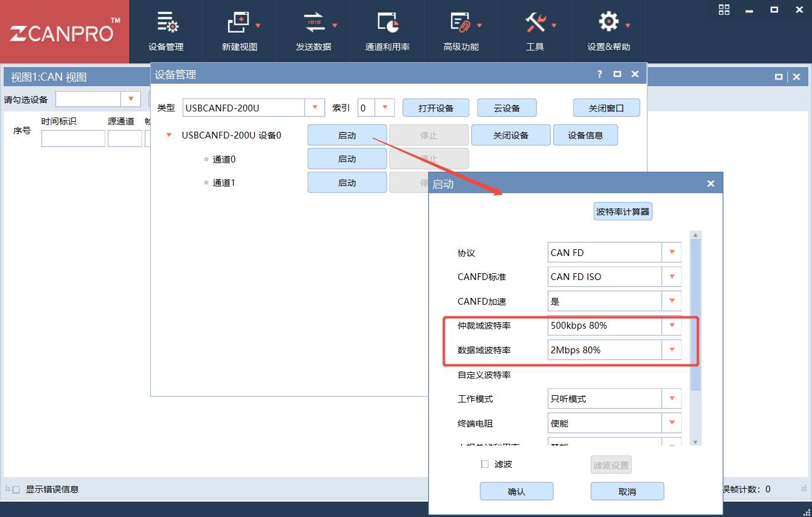The height and width of the screenshot is (517, 812).
Task: Click the 关闭窗口 button
Action: 607,108
